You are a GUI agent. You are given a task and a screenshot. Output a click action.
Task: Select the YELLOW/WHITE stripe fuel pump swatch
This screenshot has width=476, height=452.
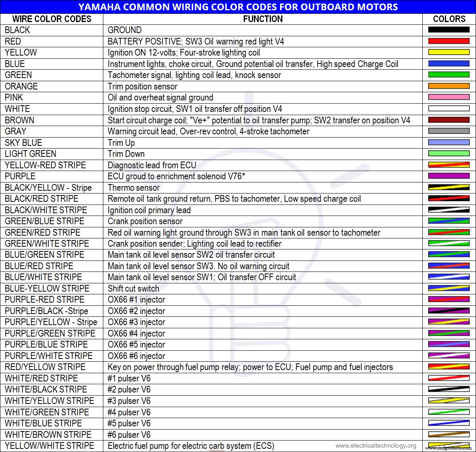(448, 445)
